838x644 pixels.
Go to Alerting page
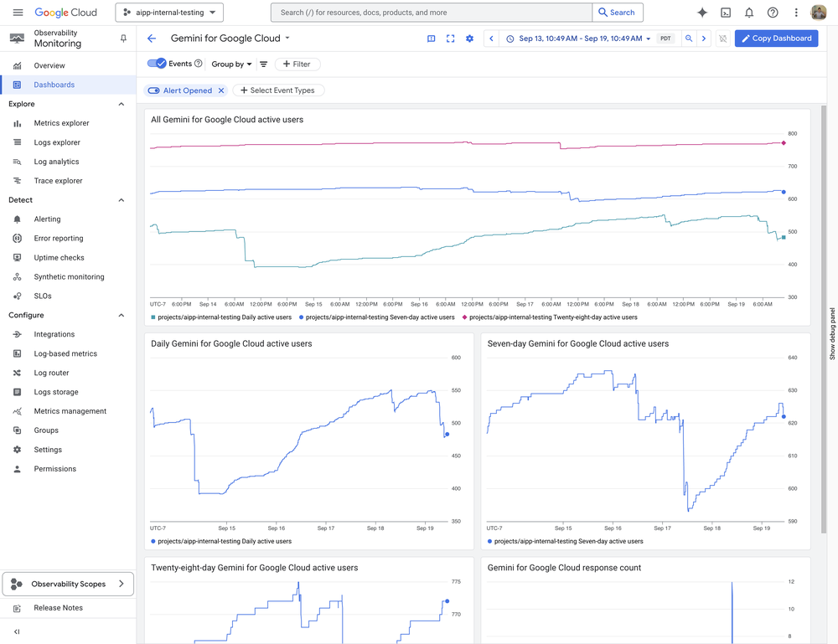(47, 219)
